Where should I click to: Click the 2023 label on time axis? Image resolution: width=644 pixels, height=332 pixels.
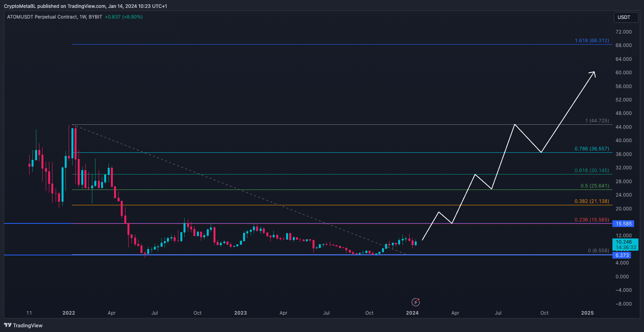point(240,313)
